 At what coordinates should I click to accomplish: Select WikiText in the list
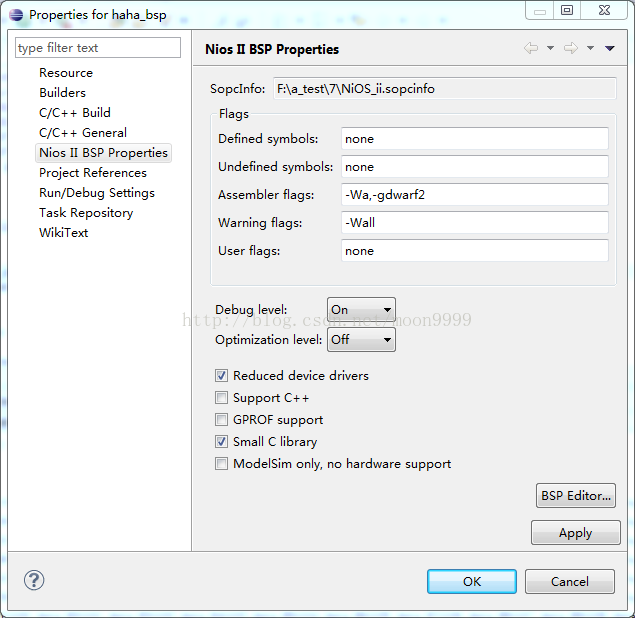point(63,233)
